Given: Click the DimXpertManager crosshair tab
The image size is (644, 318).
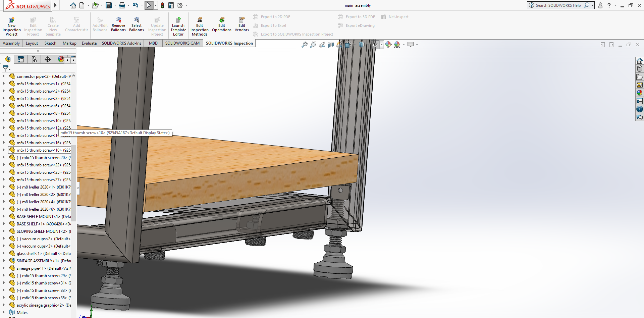Looking at the screenshot, I should click(x=48, y=59).
